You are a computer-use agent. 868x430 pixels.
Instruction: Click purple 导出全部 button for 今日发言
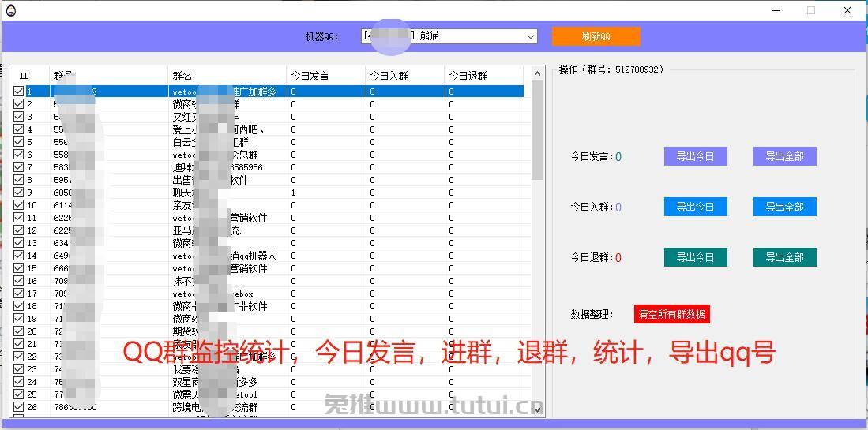click(784, 156)
